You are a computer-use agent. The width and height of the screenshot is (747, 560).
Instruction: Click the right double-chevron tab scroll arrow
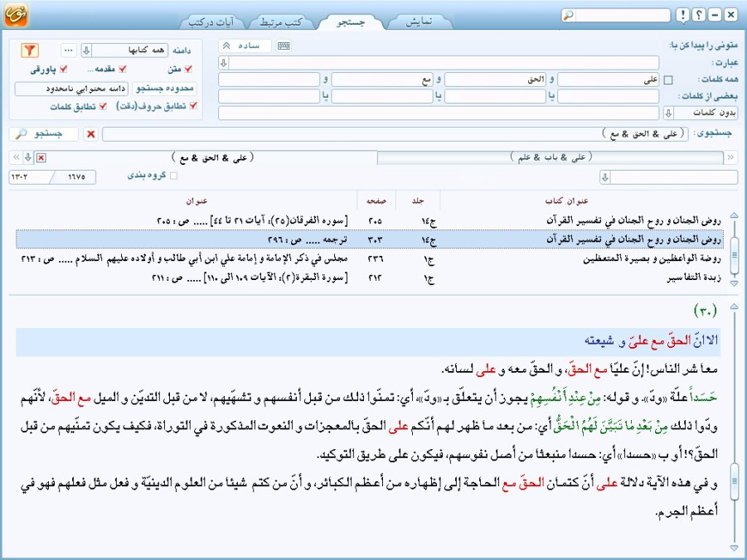click(730, 157)
